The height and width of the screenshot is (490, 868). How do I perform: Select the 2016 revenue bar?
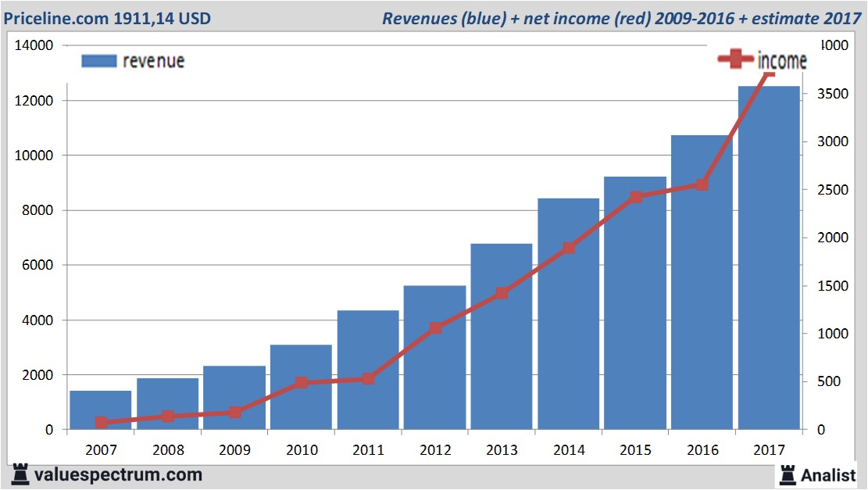click(x=702, y=282)
